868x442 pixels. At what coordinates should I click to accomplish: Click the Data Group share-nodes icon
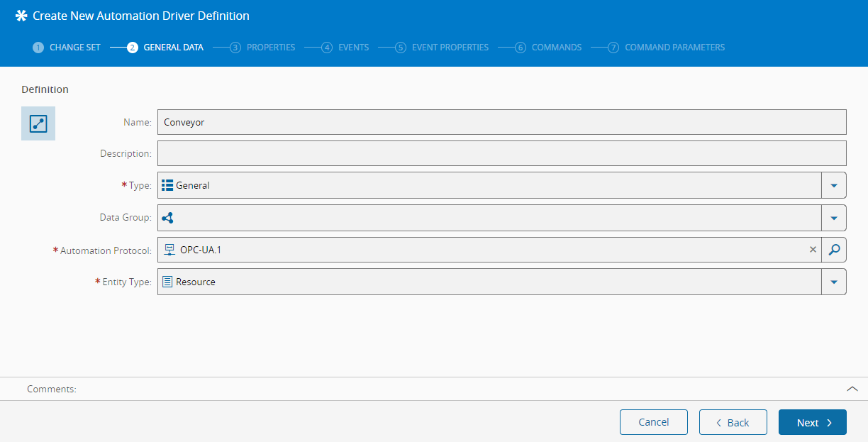pyautogui.click(x=167, y=218)
